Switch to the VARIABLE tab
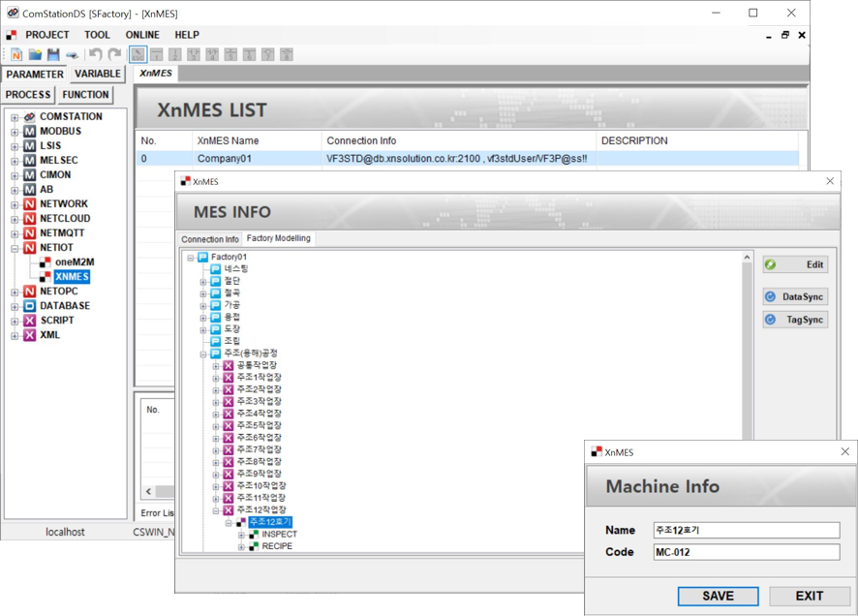 tap(98, 75)
